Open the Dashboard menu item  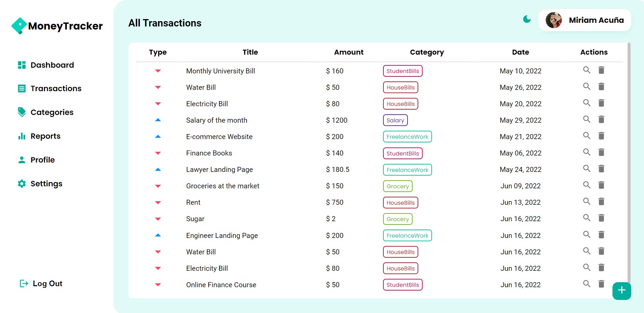coord(46,65)
